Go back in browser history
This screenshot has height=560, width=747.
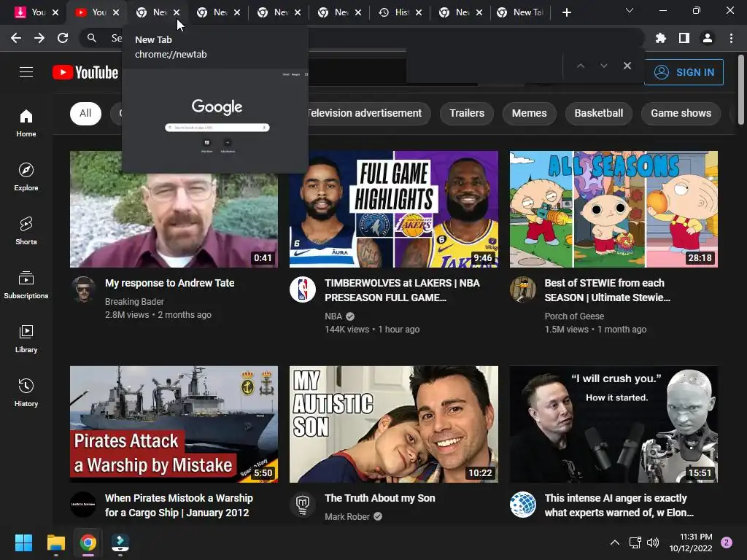point(16,38)
